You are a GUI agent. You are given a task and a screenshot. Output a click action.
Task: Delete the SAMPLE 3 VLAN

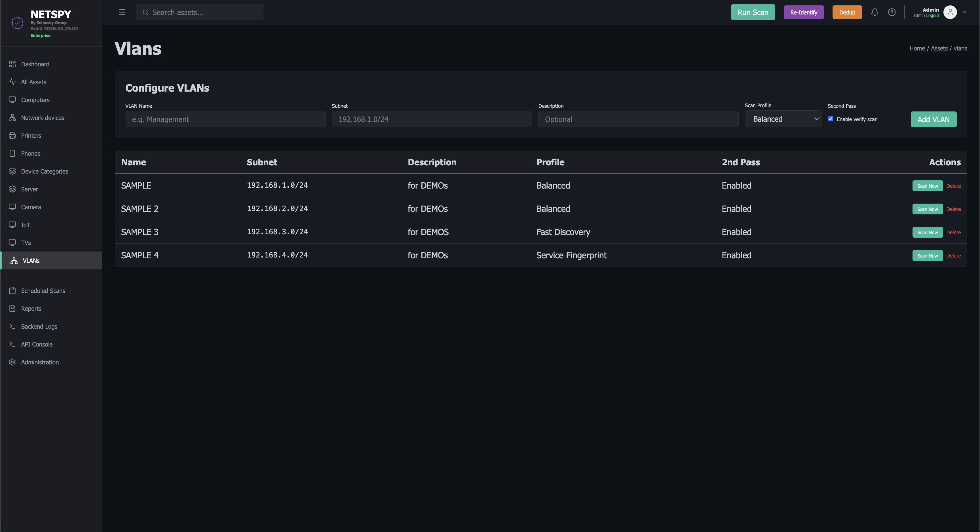tap(953, 232)
